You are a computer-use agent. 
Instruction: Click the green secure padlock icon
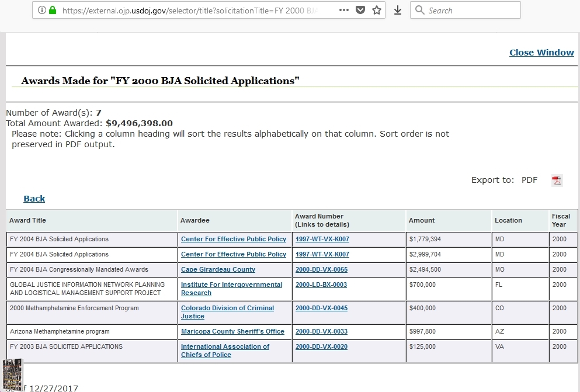[53, 10]
